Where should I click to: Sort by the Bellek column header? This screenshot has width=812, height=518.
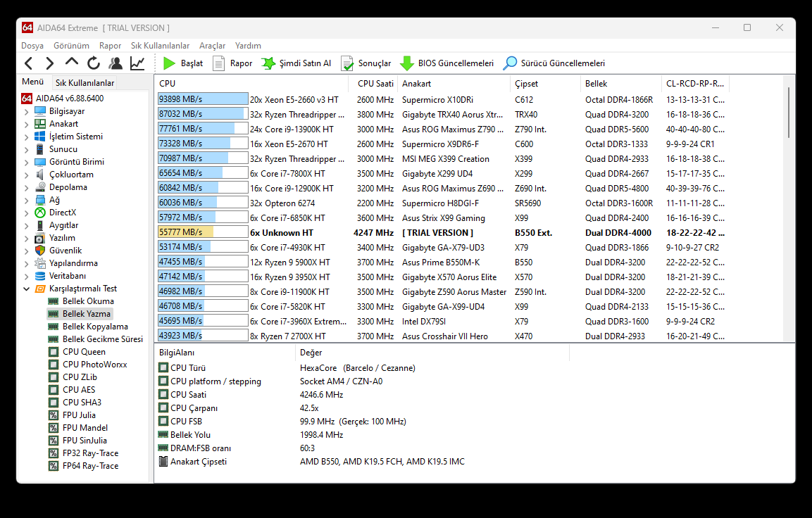[x=621, y=83]
